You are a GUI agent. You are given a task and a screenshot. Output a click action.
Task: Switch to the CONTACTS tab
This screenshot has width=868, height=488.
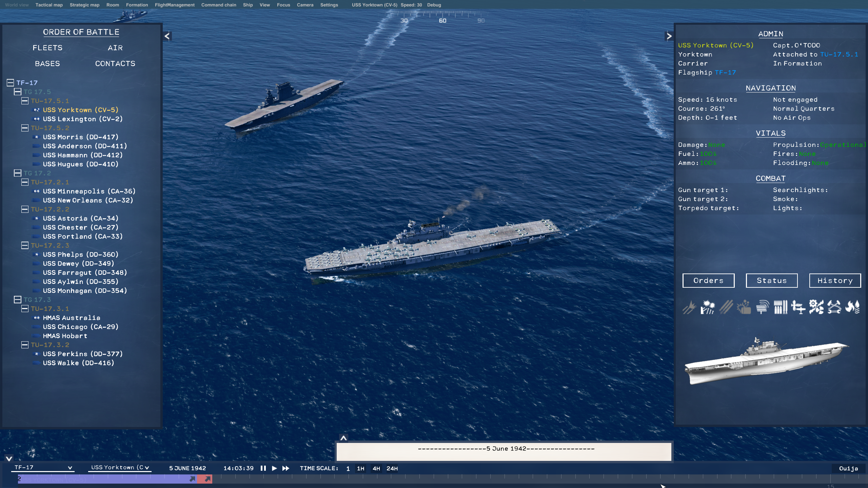(115, 64)
